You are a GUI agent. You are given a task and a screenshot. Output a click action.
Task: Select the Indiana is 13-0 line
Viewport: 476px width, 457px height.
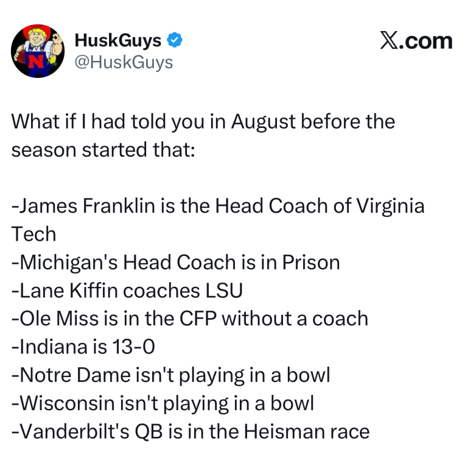(83, 347)
